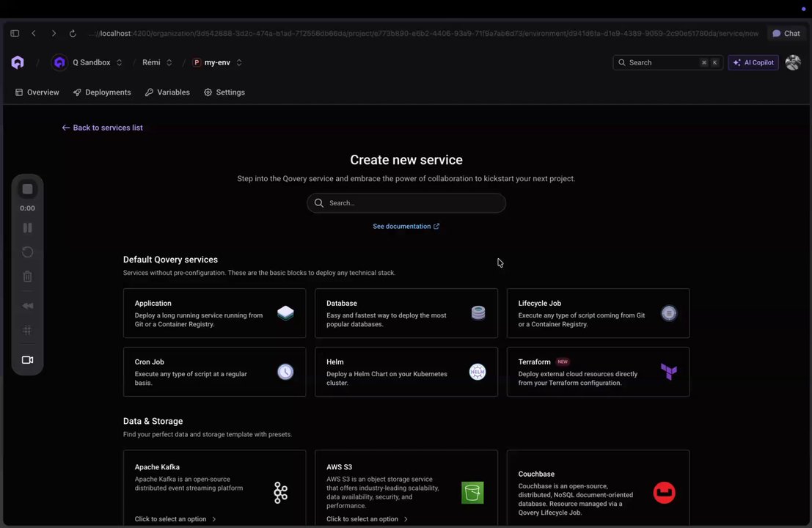Restart recording with the circular arrow icon

(27, 252)
